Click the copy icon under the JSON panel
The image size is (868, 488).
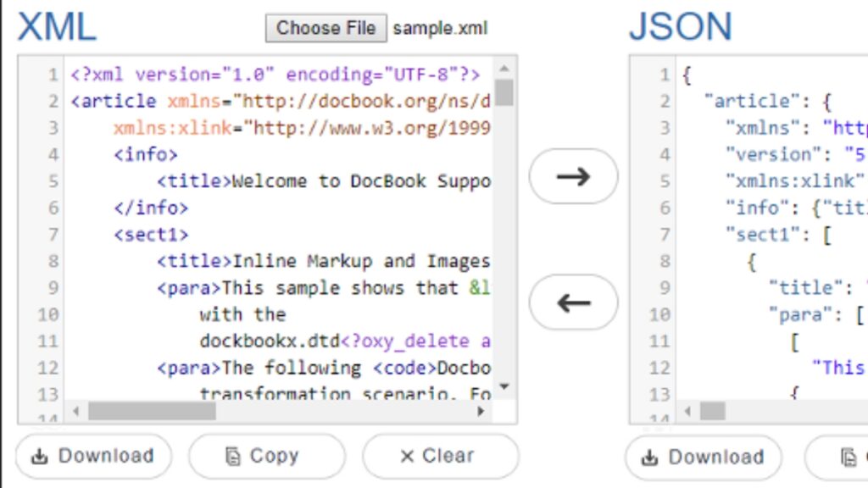click(848, 457)
